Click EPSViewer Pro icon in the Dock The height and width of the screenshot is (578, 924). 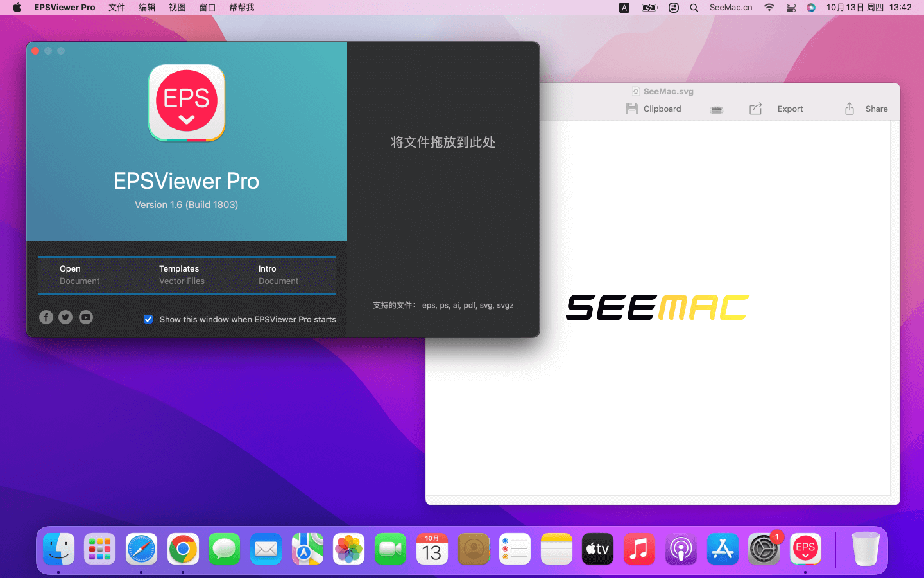805,549
